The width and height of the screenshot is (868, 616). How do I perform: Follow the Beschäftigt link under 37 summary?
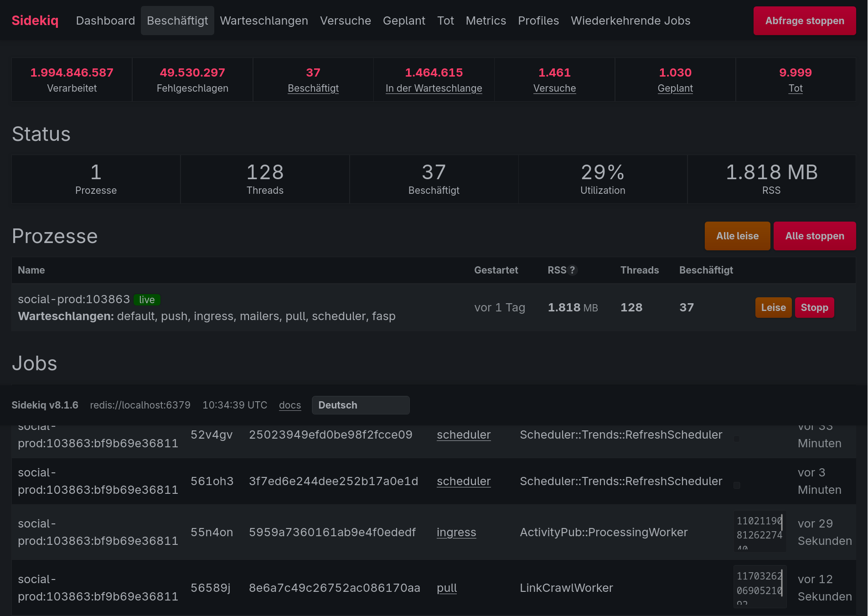coord(313,88)
